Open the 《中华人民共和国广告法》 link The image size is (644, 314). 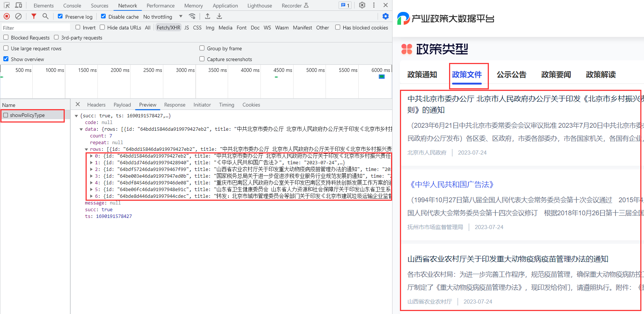click(x=452, y=184)
